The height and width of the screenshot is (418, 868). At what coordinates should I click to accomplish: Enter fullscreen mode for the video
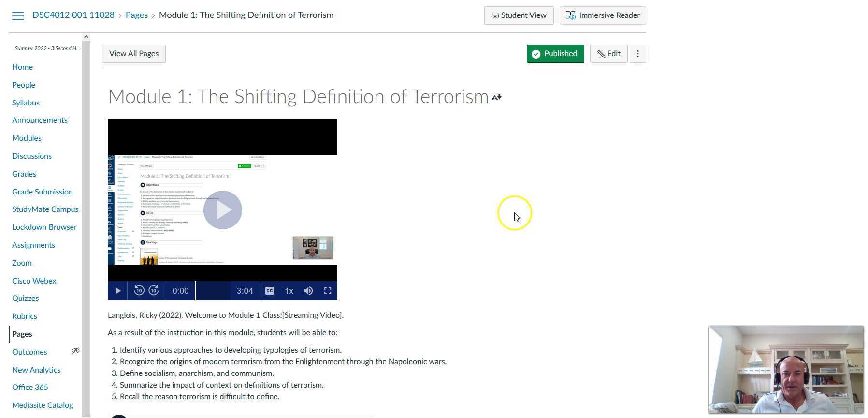coord(328,291)
